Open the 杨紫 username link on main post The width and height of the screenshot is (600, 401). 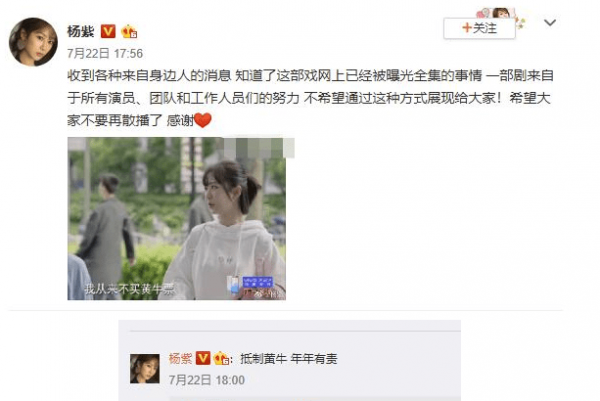pyautogui.click(x=81, y=31)
